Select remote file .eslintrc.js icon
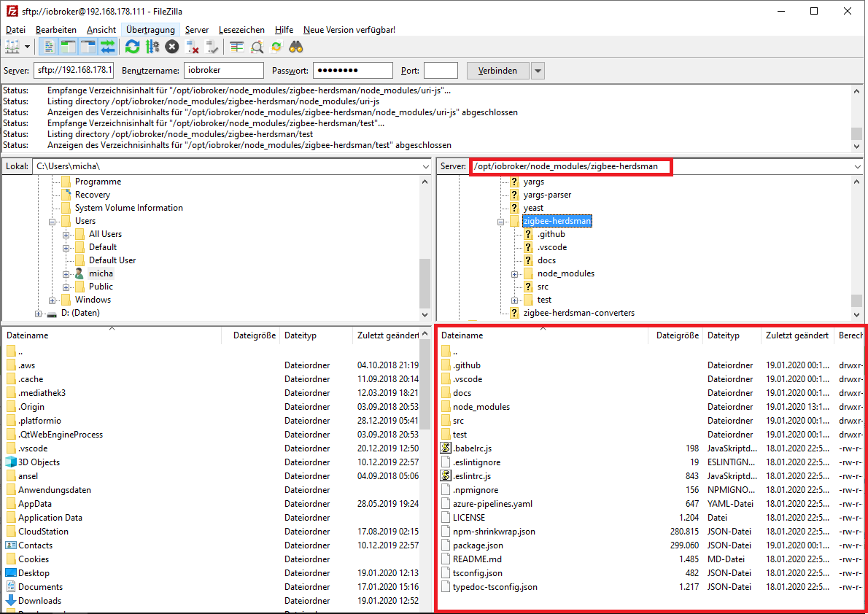 (446, 476)
